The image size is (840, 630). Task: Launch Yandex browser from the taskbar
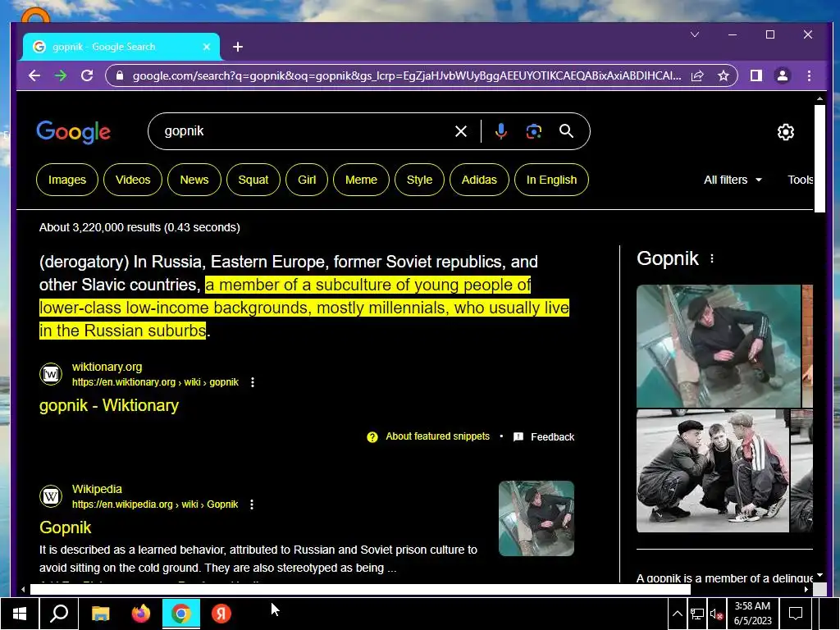point(221,614)
